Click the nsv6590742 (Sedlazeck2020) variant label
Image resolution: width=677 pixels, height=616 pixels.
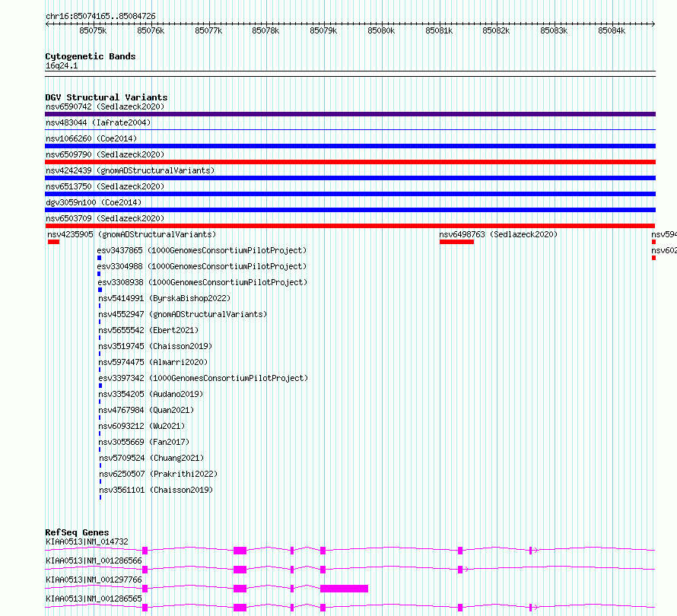[105, 106]
